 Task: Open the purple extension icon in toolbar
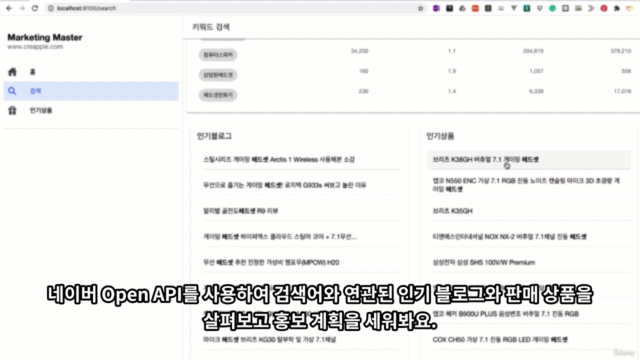436,8
